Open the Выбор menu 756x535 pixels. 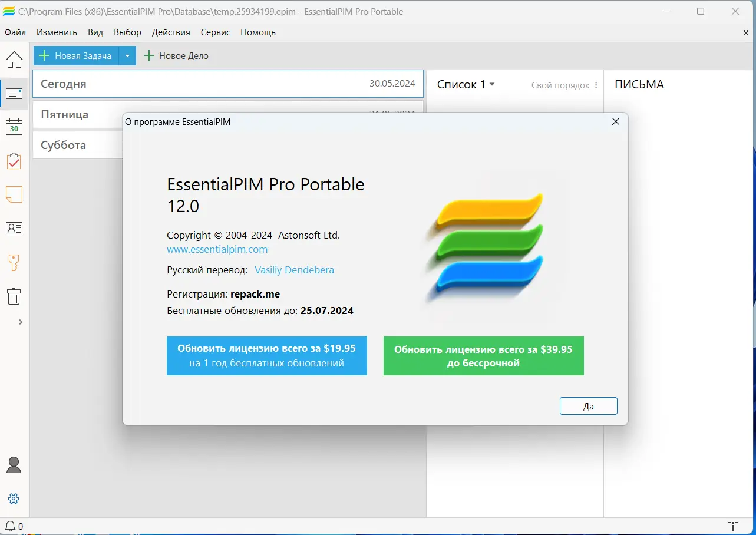128,32
